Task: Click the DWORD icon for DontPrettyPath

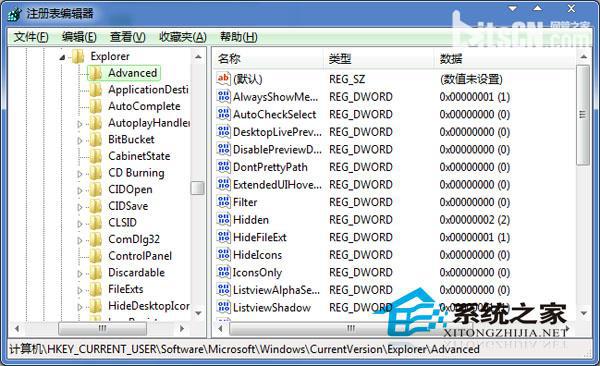Action: [223, 167]
